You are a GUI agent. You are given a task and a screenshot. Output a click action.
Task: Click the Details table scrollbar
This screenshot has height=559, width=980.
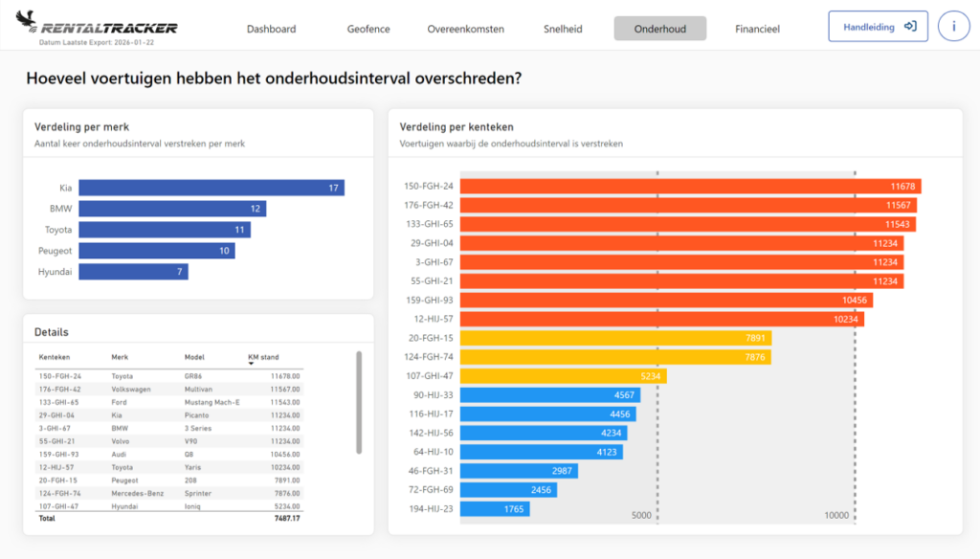(359, 402)
